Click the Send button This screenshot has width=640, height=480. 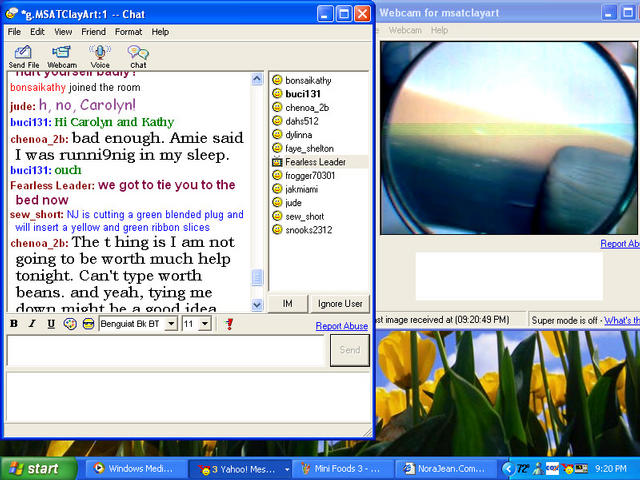[x=350, y=350]
